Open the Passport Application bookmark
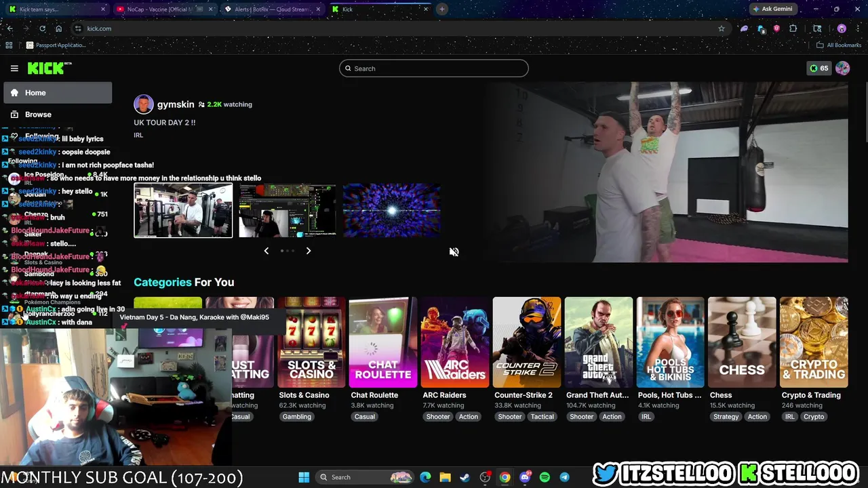The height and width of the screenshot is (488, 868). 56,45
